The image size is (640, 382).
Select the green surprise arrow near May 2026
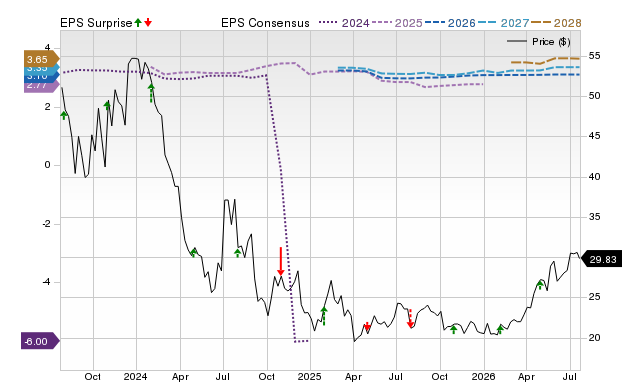pos(540,285)
